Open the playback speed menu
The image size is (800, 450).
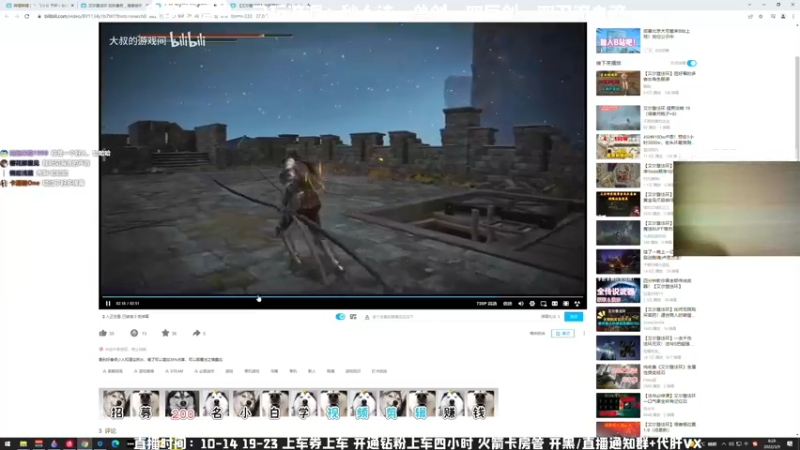[x=508, y=304]
